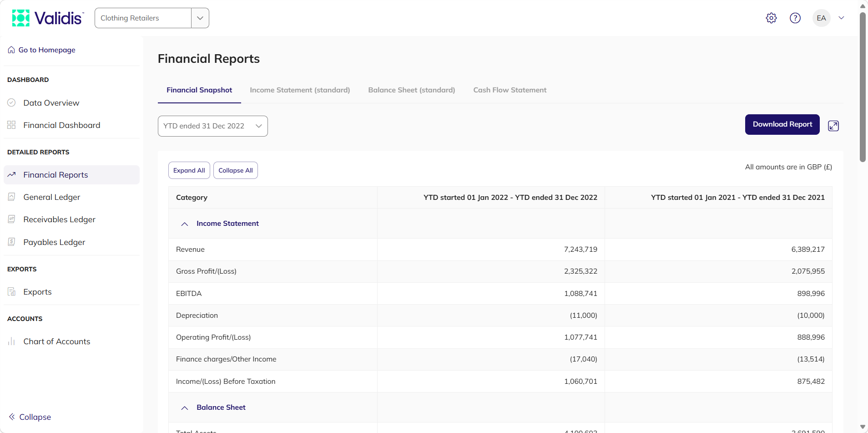
Task: Switch to Financial Snapshot tab
Action: point(199,90)
